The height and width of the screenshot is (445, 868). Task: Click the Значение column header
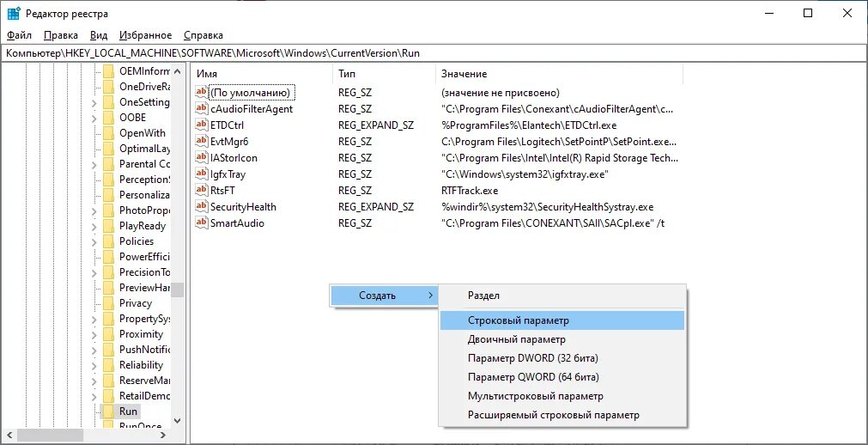[464, 74]
